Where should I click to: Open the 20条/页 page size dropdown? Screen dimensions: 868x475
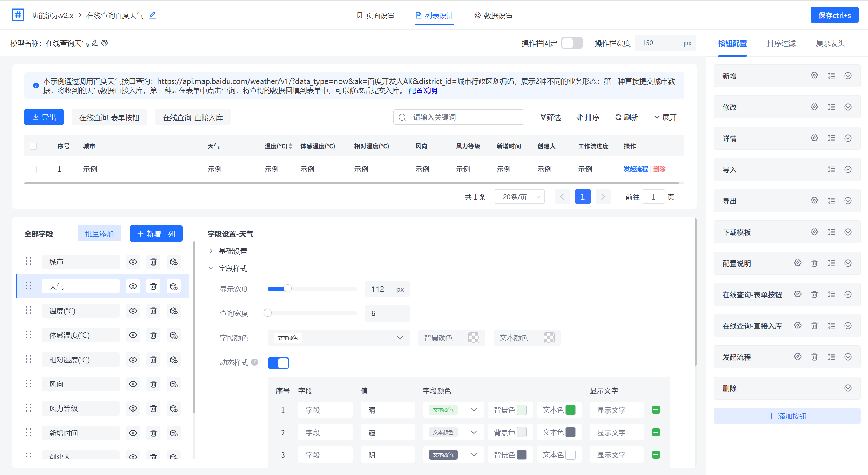tap(519, 197)
